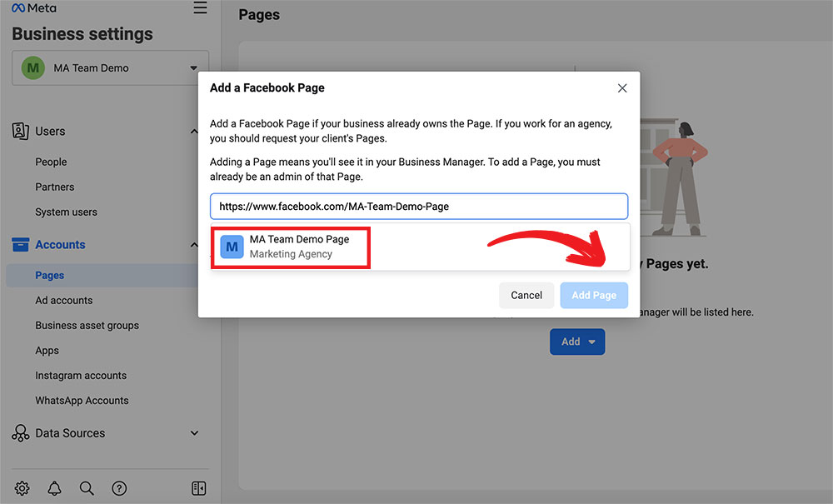Select MA Team Demo Page suggestion
This screenshot has width=833, height=504.
pos(290,247)
